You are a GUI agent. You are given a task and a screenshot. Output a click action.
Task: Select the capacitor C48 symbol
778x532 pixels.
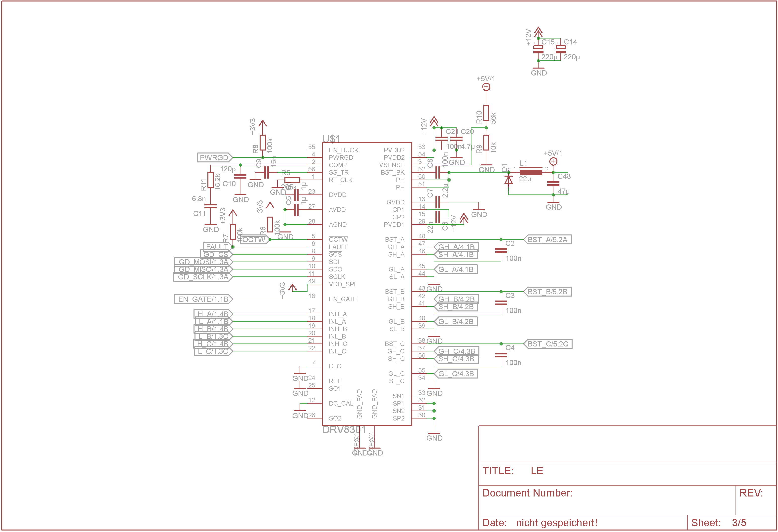[553, 184]
